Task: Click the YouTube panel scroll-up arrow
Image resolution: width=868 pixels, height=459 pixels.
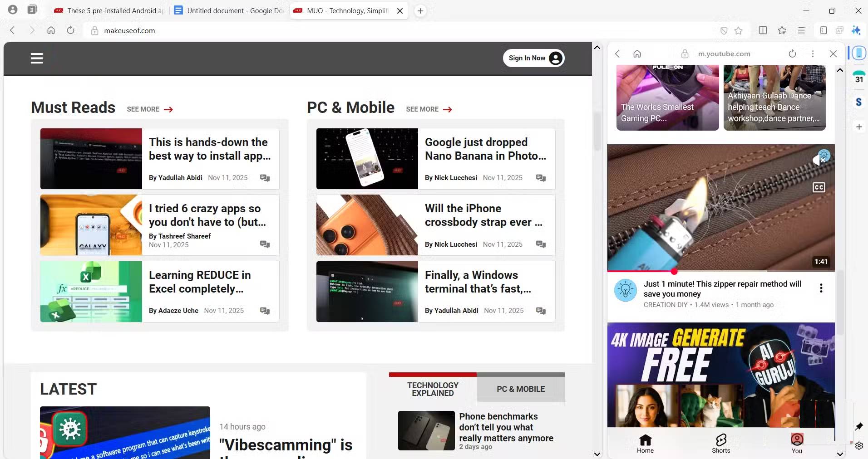Action: coord(840,70)
